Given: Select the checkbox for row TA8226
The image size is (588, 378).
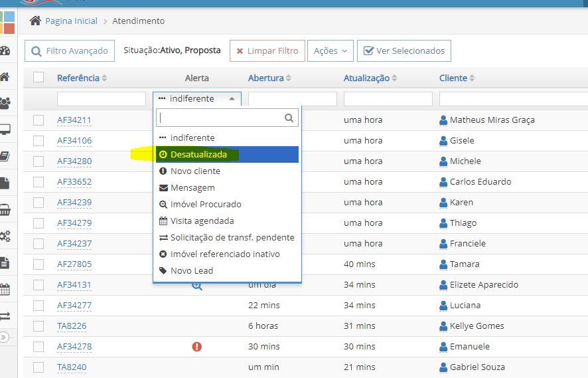Looking at the screenshot, I should click(x=38, y=326).
